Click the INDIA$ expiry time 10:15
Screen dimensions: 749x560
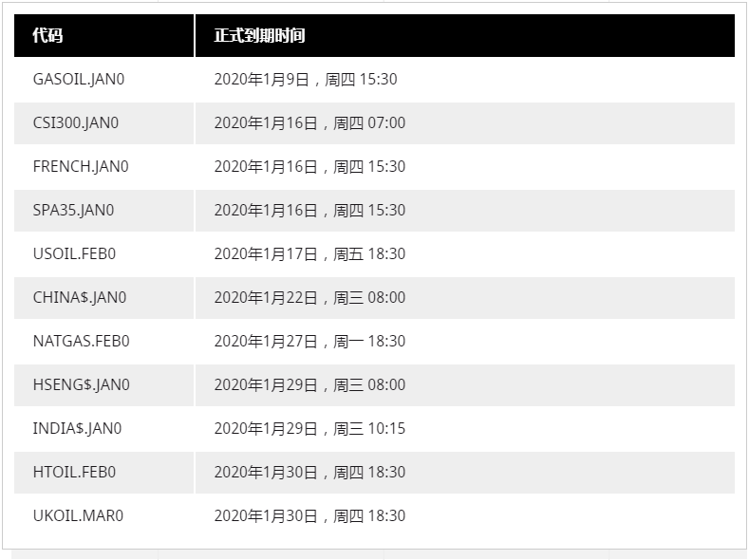[x=386, y=429]
